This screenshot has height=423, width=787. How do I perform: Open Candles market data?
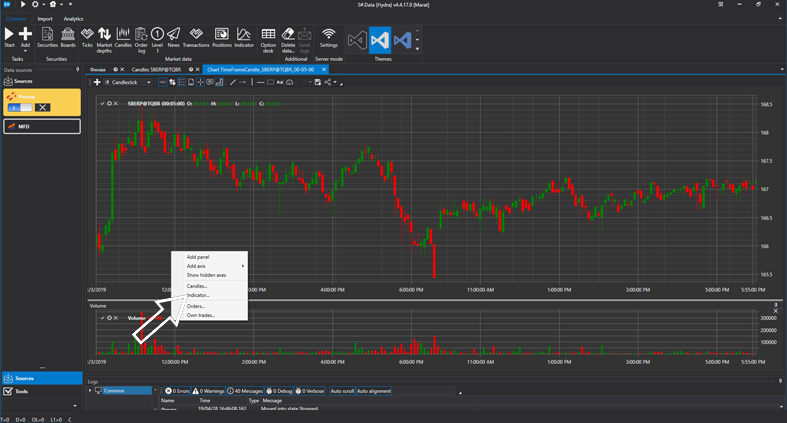(x=123, y=38)
